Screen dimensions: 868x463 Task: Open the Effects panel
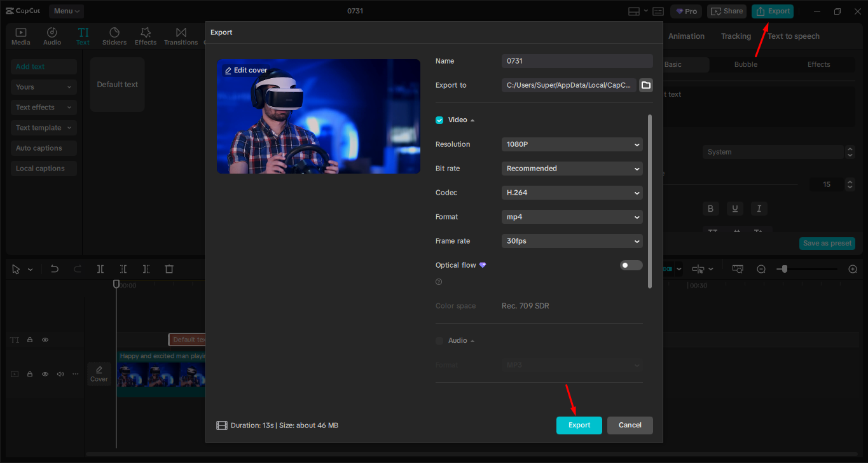146,36
